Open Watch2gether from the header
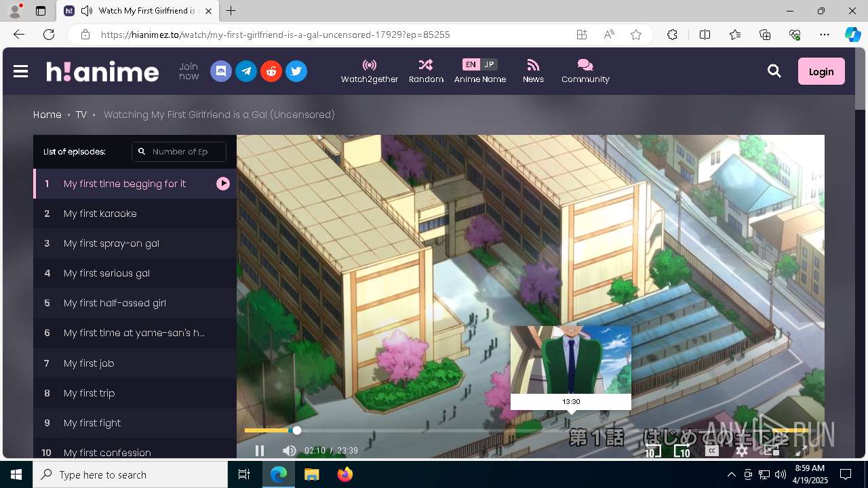This screenshot has height=488, width=868. pos(370,71)
